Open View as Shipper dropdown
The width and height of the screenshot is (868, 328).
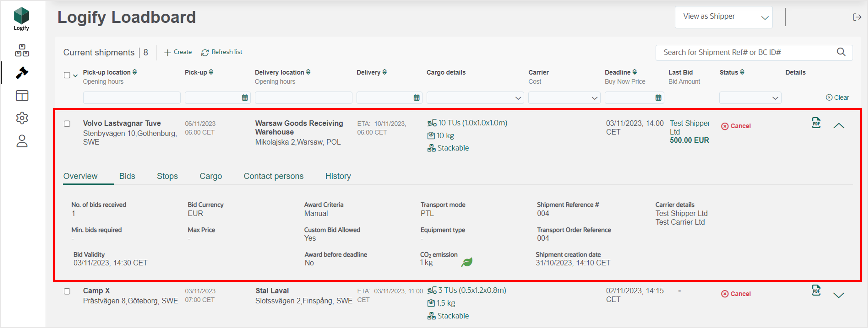724,17
